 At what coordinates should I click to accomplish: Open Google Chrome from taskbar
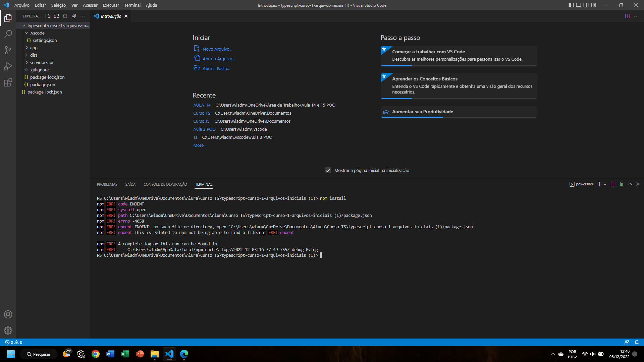(96, 354)
